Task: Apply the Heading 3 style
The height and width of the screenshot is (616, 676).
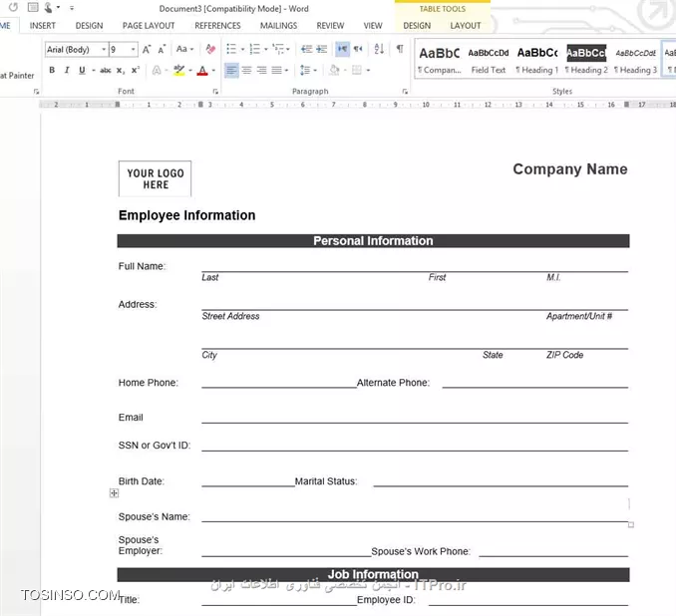Action: click(635, 61)
